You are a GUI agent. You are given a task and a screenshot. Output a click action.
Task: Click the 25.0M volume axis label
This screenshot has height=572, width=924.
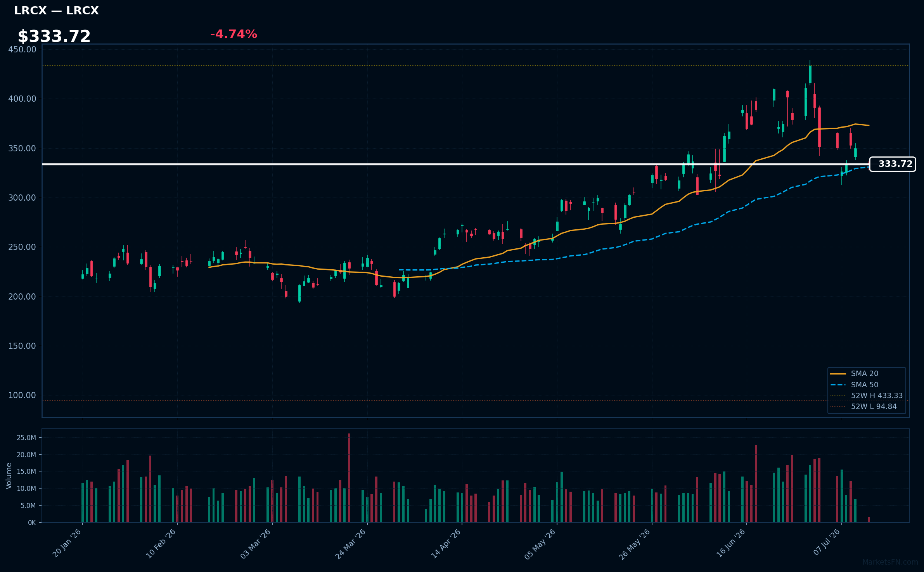26,438
